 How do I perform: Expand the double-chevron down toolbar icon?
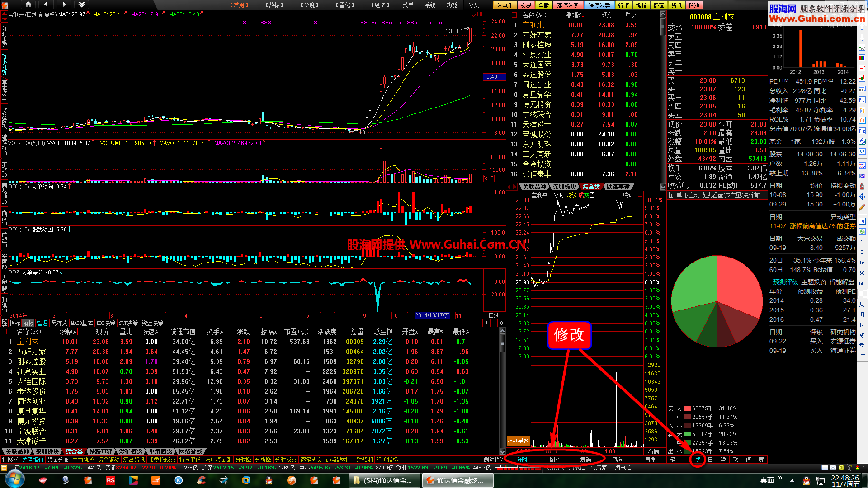(x=82, y=5)
